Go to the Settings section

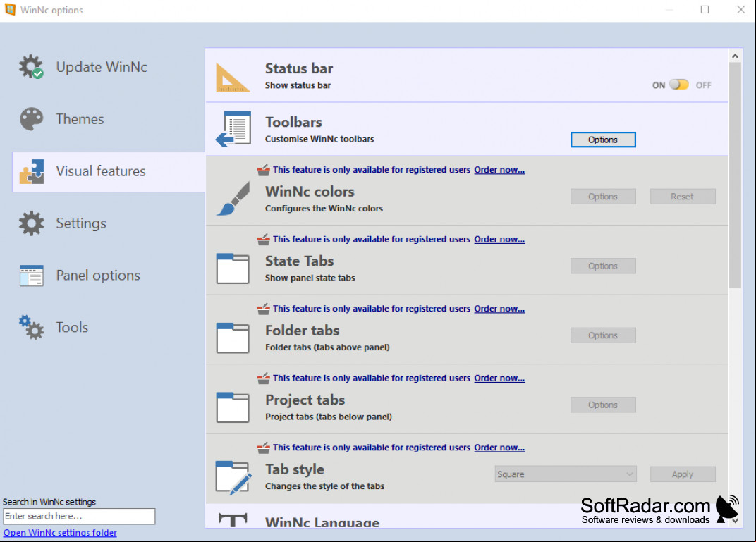pos(109,223)
